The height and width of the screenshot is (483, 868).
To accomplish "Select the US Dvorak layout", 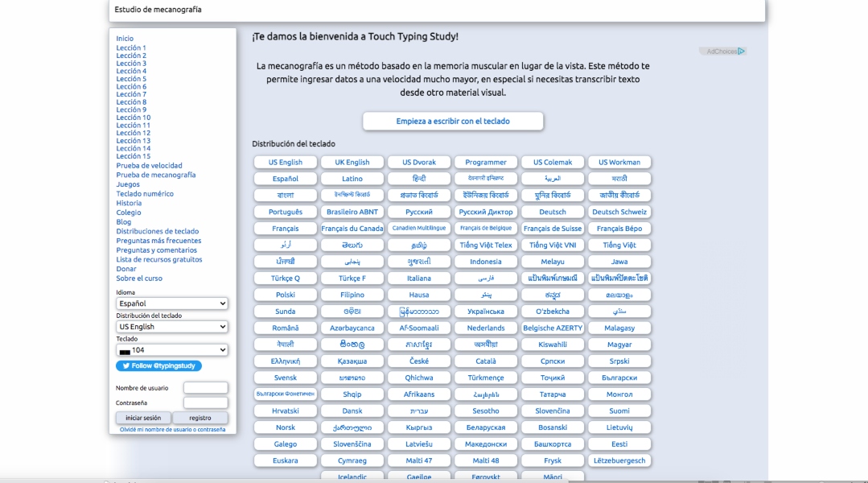I will (x=419, y=163).
